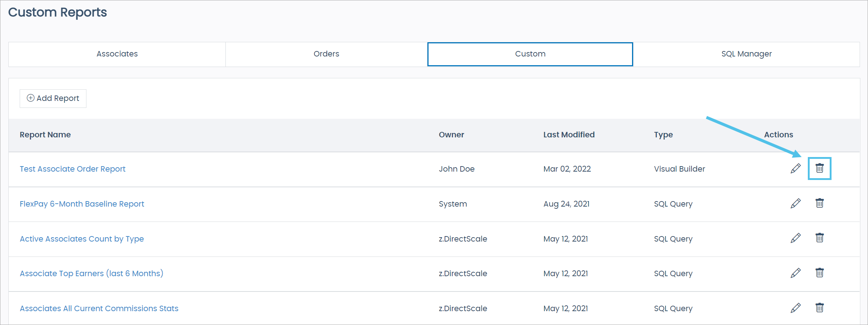The height and width of the screenshot is (325, 868).
Task: Open FlexPay 6-Month Baseline Report link
Action: pyautogui.click(x=82, y=204)
